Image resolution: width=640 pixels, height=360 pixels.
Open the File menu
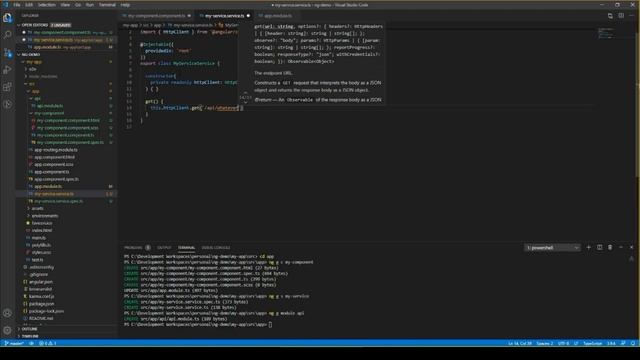(17, 5)
